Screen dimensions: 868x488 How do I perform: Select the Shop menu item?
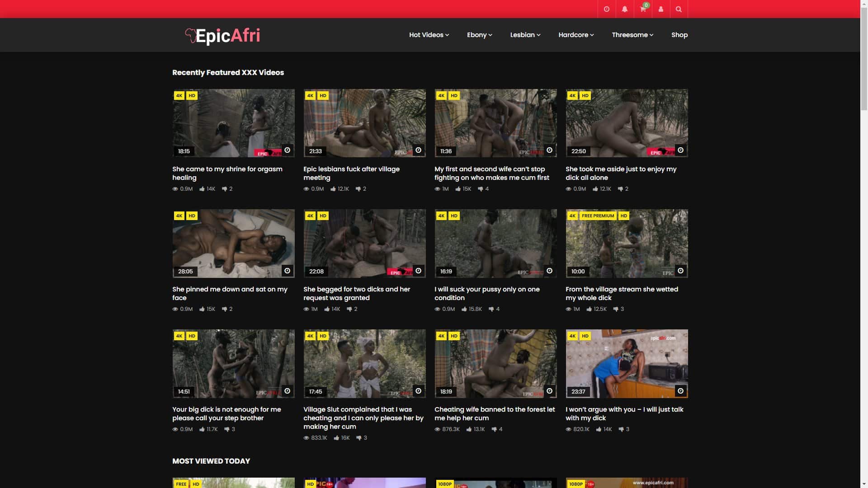[x=679, y=35]
